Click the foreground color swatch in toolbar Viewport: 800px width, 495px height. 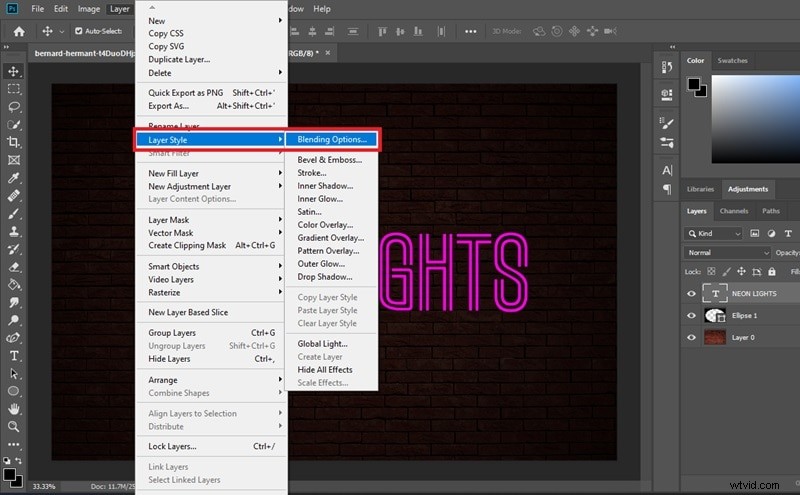click(x=9, y=474)
